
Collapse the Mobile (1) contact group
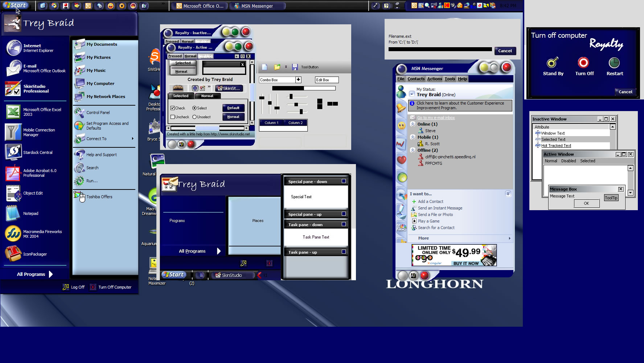(x=413, y=137)
